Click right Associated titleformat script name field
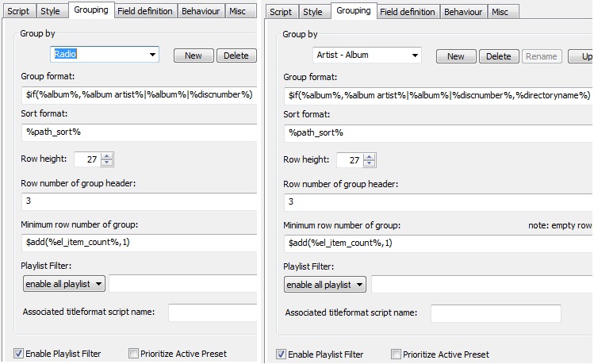 pos(495,313)
